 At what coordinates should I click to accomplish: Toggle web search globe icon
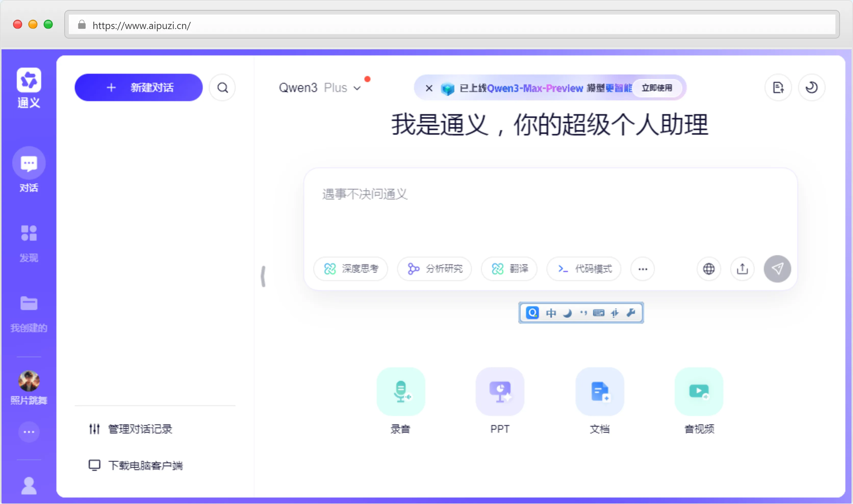point(709,269)
